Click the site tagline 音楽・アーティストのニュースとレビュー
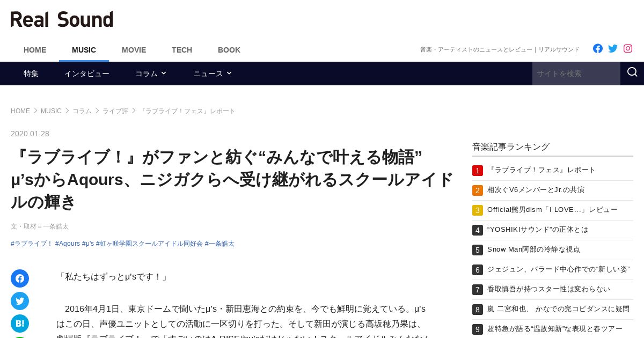The width and height of the screenshot is (644, 338). pyautogui.click(x=500, y=49)
